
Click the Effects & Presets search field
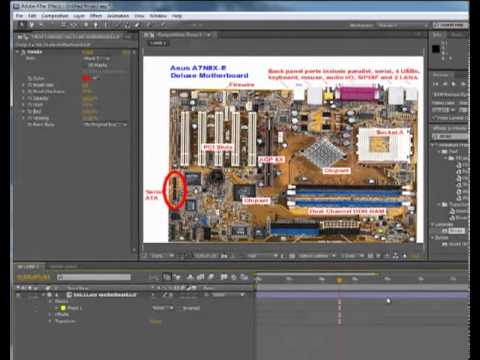click(450, 136)
